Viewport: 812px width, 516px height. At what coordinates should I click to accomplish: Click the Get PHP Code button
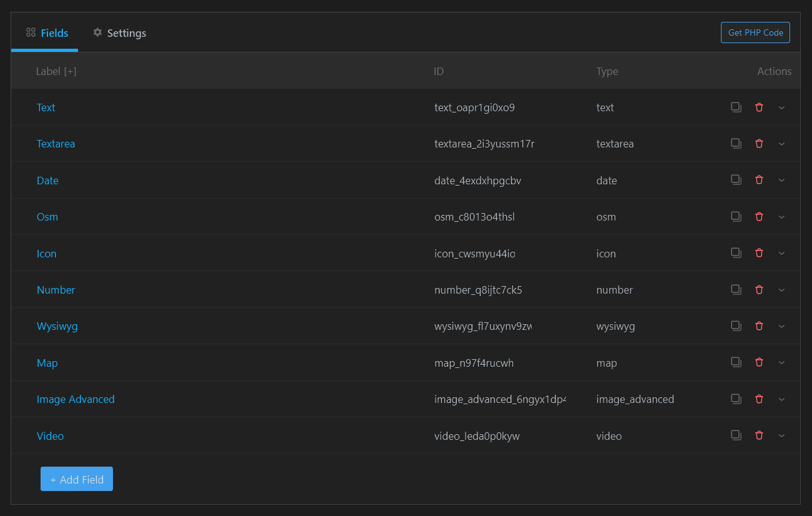pos(755,32)
